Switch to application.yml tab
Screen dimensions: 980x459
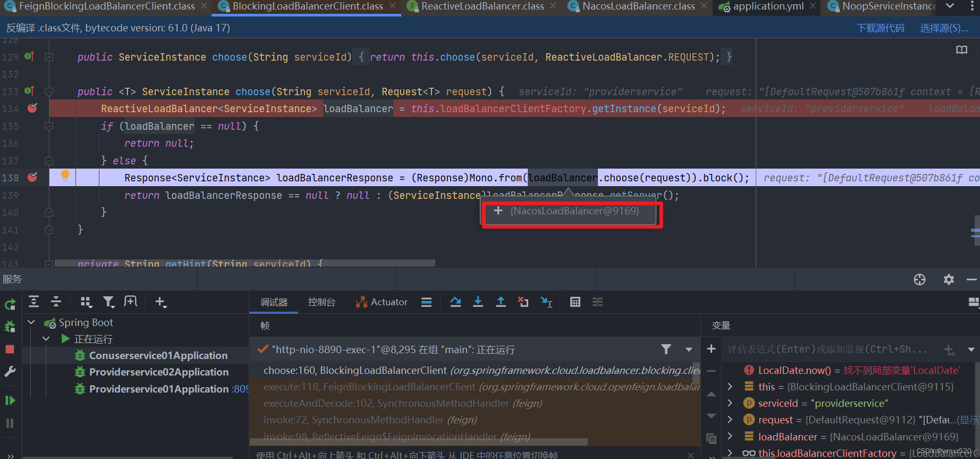pyautogui.click(x=768, y=6)
